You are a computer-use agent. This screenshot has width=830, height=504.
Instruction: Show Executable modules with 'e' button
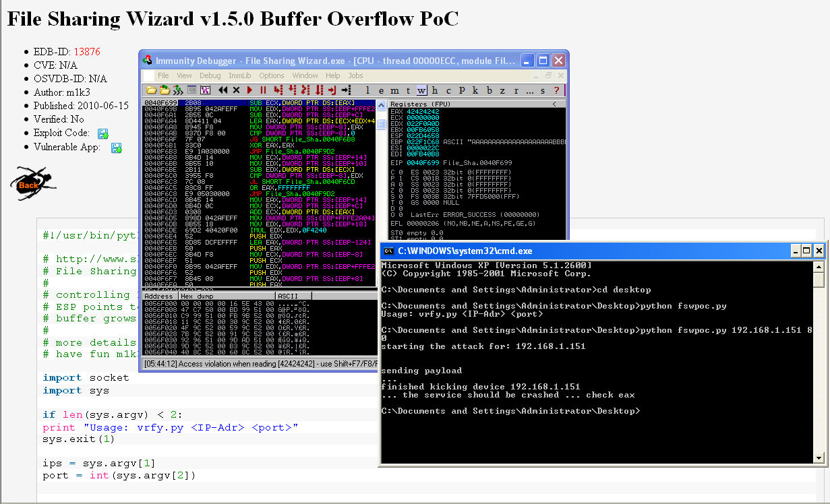[381, 90]
